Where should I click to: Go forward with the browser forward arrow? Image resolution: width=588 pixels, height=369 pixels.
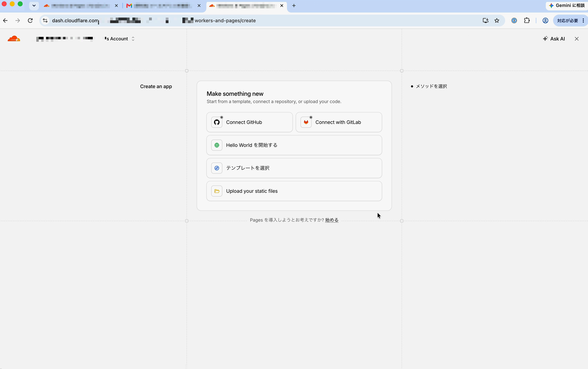coord(18,21)
